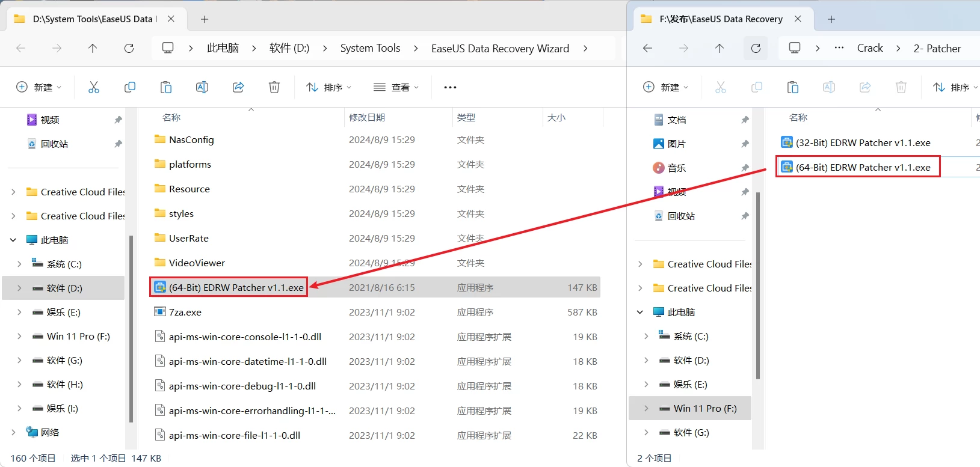980x467 pixels.
Task: Click the Paste icon in right window toolbar
Action: (793, 87)
